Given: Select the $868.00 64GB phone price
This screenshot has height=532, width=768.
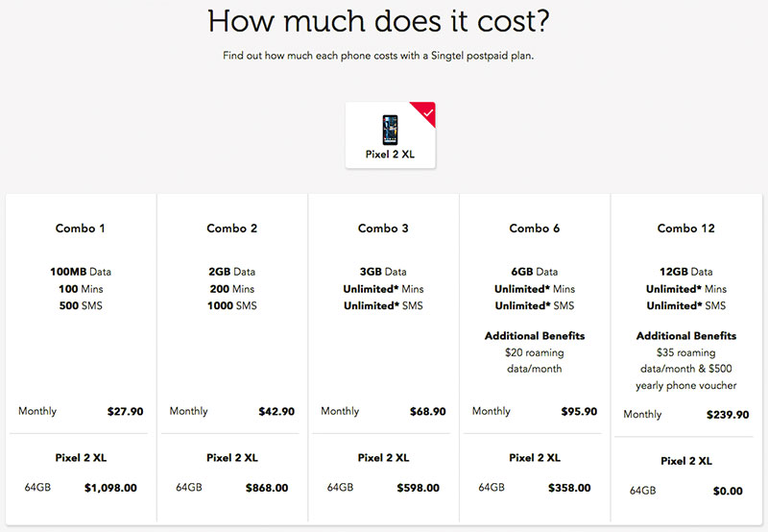Looking at the screenshot, I should pyautogui.click(x=266, y=488).
